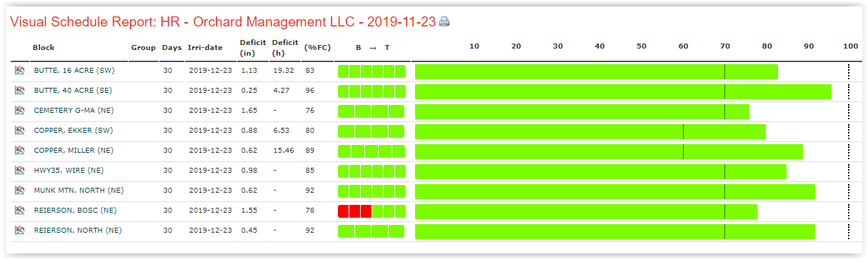Viewport: 868px width, 262px height.
Task: Open chart icon for REIERSON, NORTH (NE)
Action: pos(20,231)
